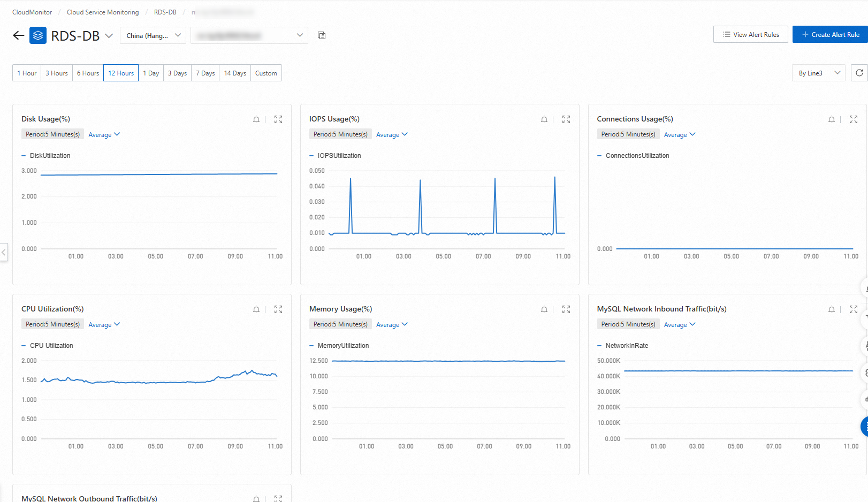This screenshot has height=502, width=868.
Task: Open the By Line3 dropdown
Action: [x=818, y=72]
